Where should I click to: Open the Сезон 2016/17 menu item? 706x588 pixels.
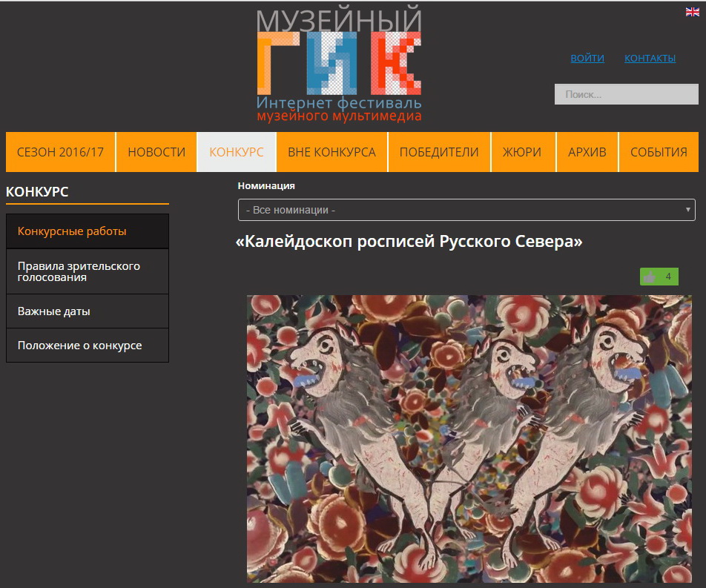tap(60, 152)
